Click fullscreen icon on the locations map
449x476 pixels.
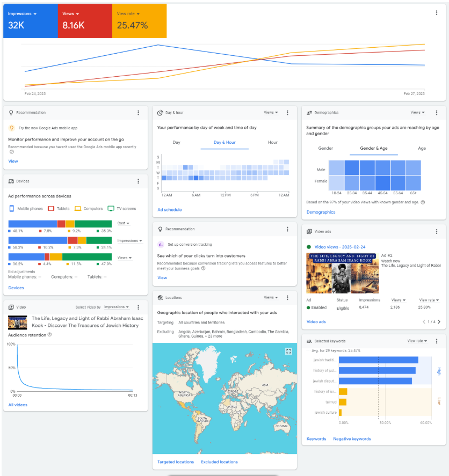[x=288, y=351]
